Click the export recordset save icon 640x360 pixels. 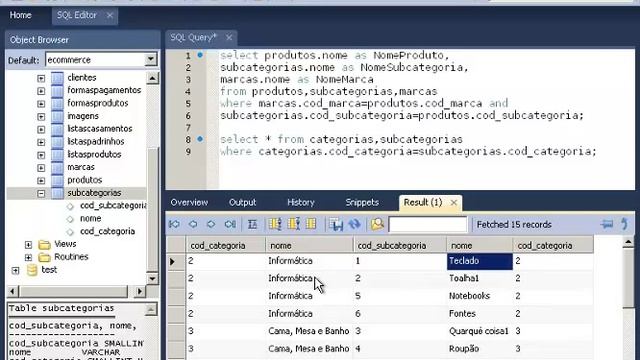[336, 224]
